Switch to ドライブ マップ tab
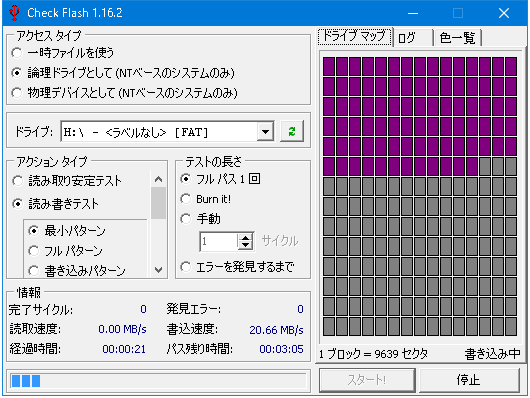The width and height of the screenshot is (530, 398). 354,36
